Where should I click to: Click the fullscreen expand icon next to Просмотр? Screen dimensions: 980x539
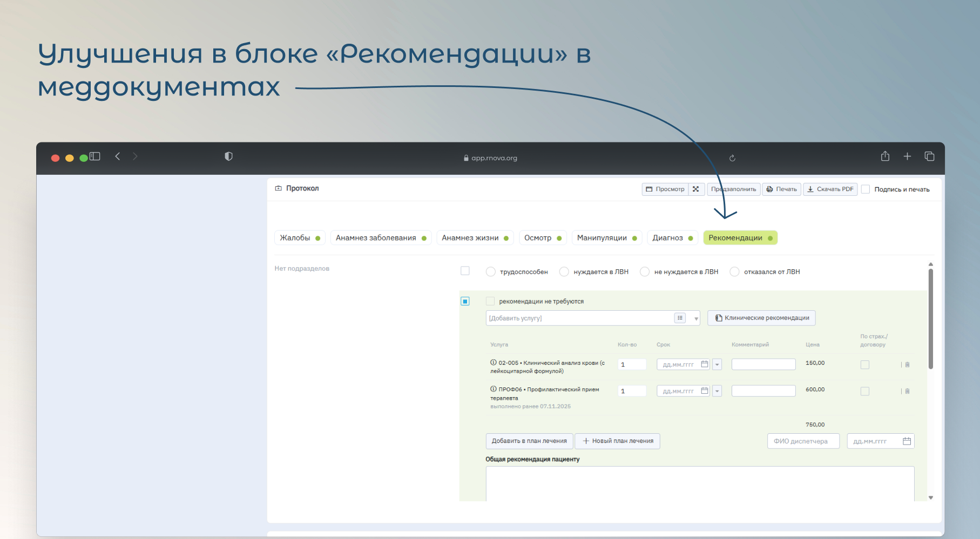tap(696, 189)
